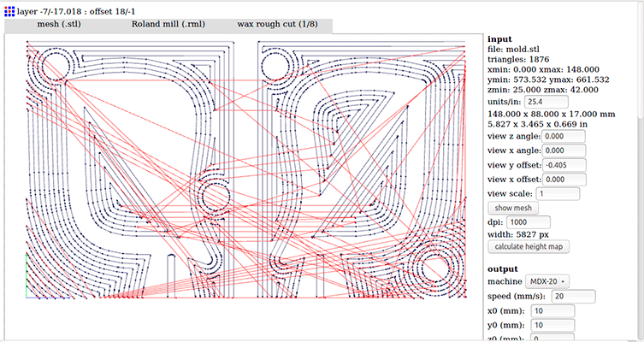This screenshot has width=644, height=342.
Task: Edit the units/in field
Action: point(547,102)
